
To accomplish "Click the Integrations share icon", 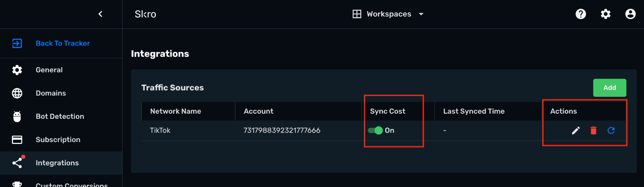I will point(17,163).
